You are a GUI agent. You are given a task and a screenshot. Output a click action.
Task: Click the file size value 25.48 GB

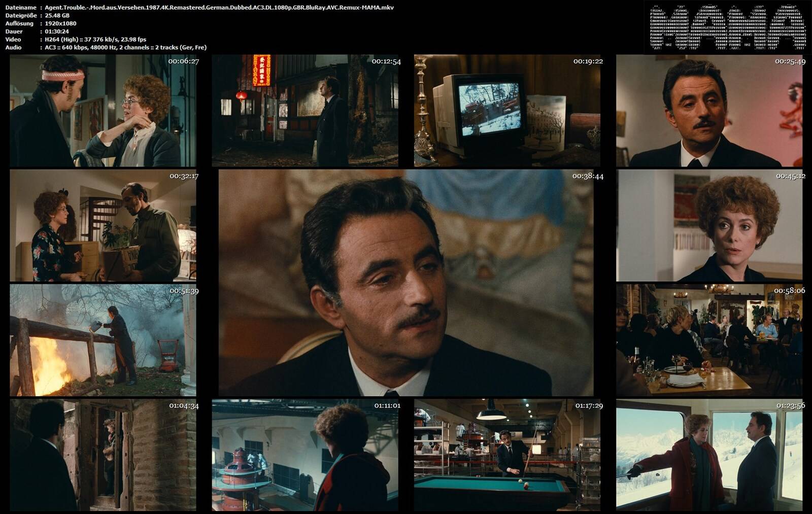57,16
